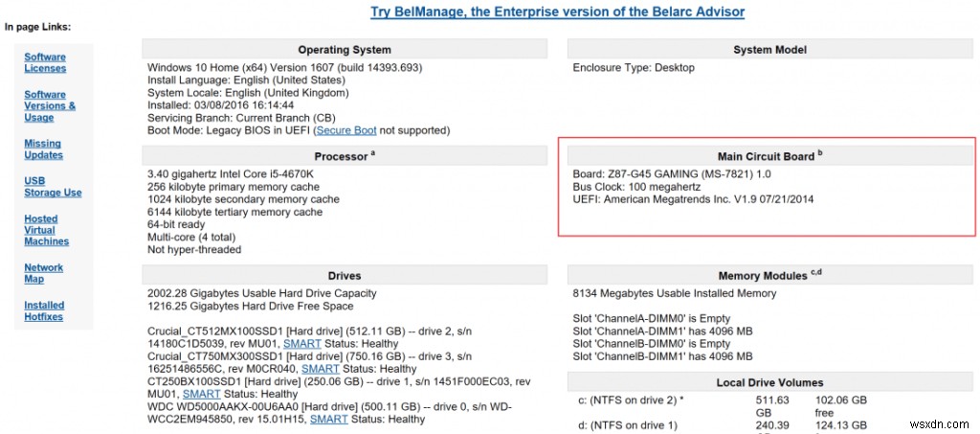Click the System Model section header
980x434 pixels.
click(769, 50)
